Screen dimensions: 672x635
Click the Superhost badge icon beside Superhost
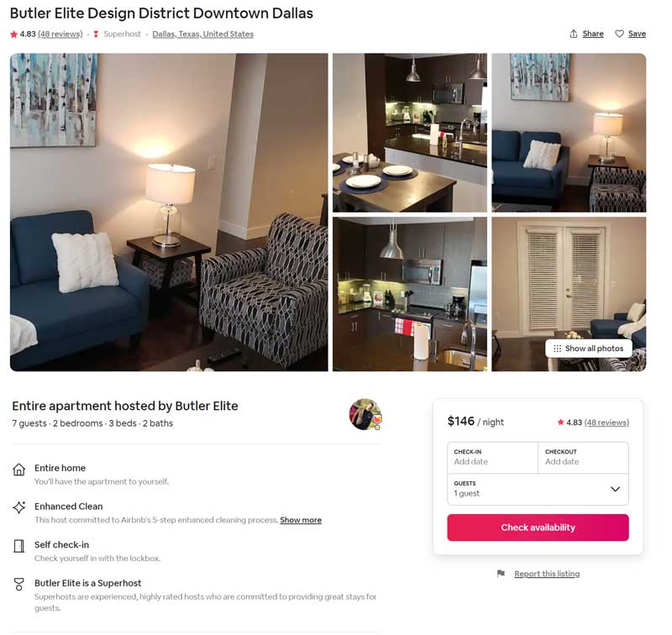coord(96,34)
